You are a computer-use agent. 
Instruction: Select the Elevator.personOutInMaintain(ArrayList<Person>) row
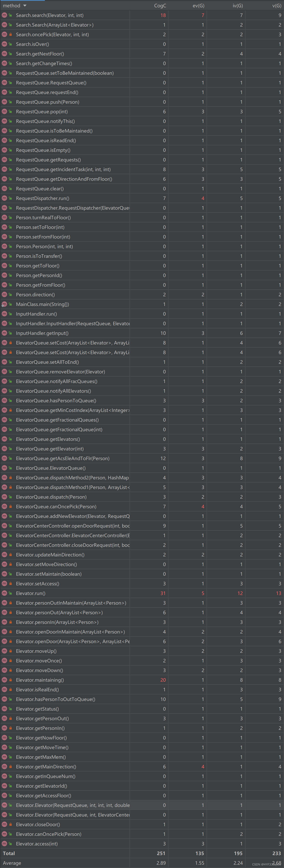coord(142,603)
